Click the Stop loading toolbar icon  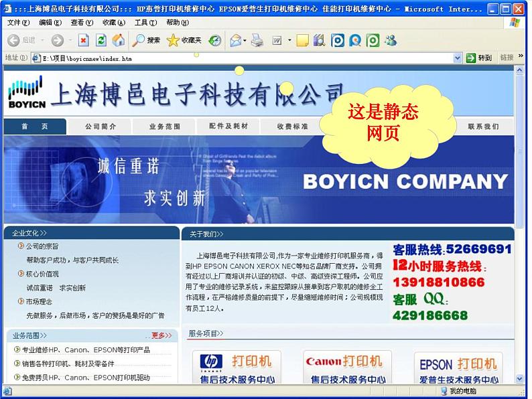[83, 41]
